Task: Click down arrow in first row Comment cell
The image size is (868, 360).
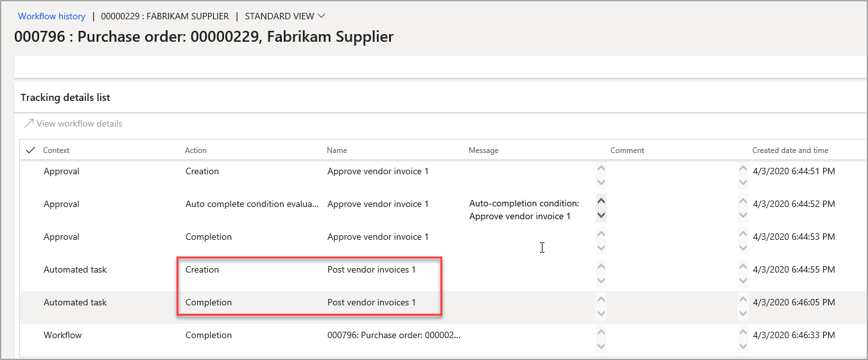Action: click(x=743, y=182)
